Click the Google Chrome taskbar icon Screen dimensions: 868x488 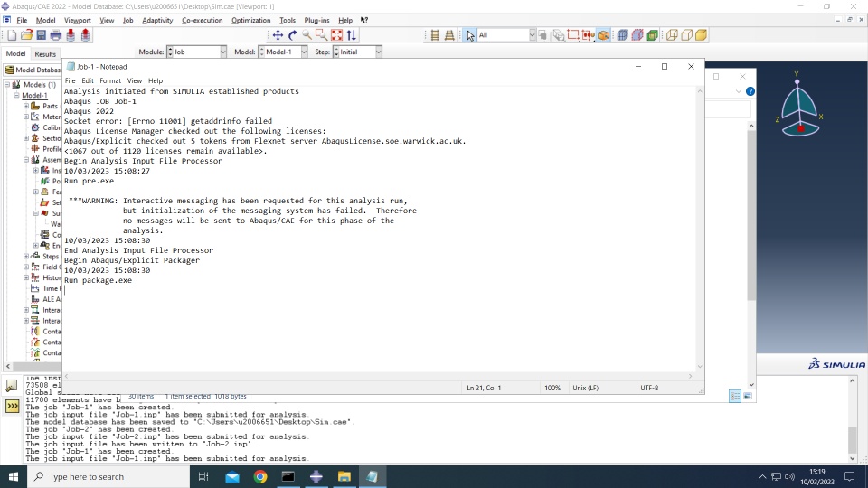click(x=260, y=476)
